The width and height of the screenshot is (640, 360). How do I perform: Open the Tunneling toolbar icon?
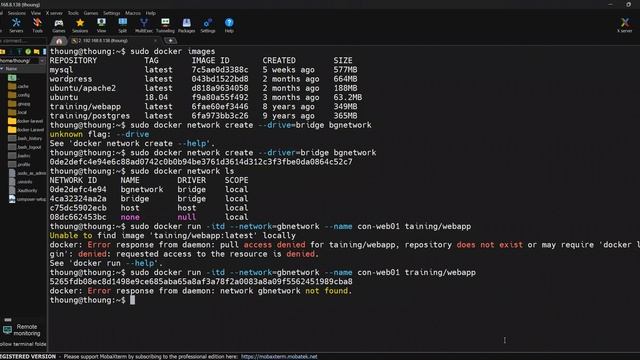pyautogui.click(x=165, y=25)
